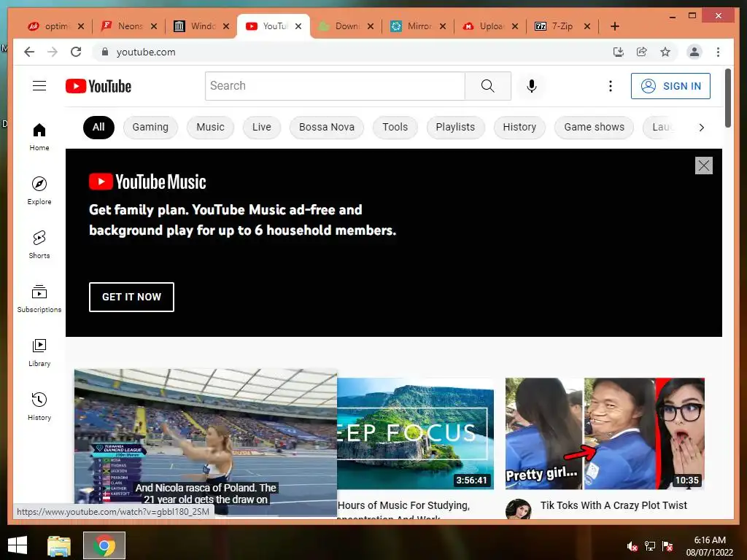Image resolution: width=747 pixels, height=560 pixels.
Task: Select the Live filter chip
Action: click(x=262, y=127)
